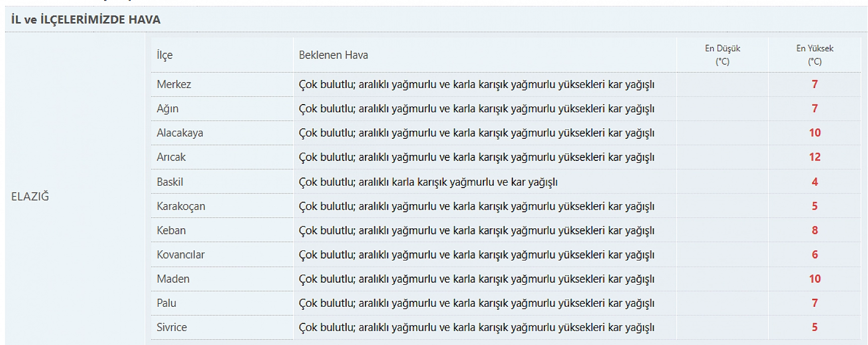Click the İlçe column header
Screen dimensions: 868x345
165,55
